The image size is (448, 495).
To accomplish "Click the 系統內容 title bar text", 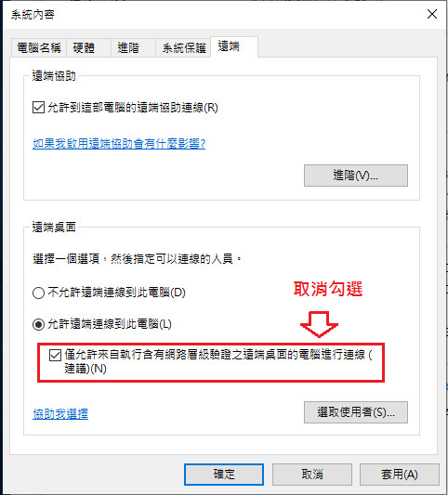I will (33, 15).
